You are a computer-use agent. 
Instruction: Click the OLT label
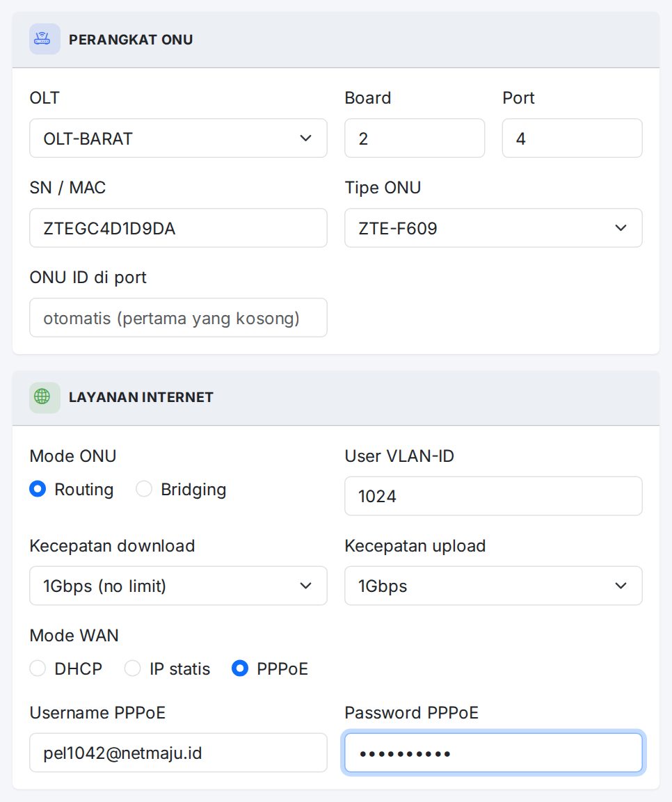coord(45,97)
